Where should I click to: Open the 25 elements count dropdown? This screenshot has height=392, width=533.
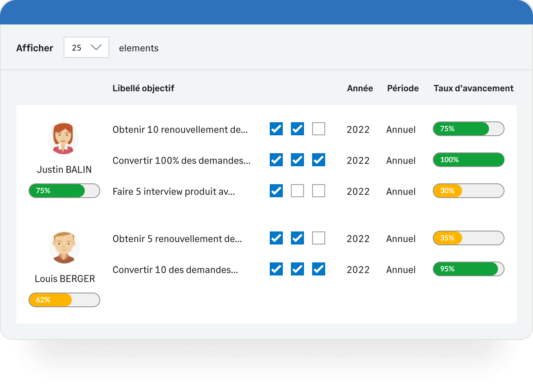pyautogui.click(x=86, y=47)
